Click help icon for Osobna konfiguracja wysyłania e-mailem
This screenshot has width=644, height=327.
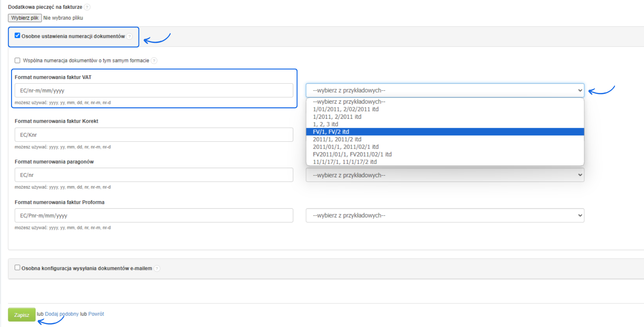click(x=157, y=269)
